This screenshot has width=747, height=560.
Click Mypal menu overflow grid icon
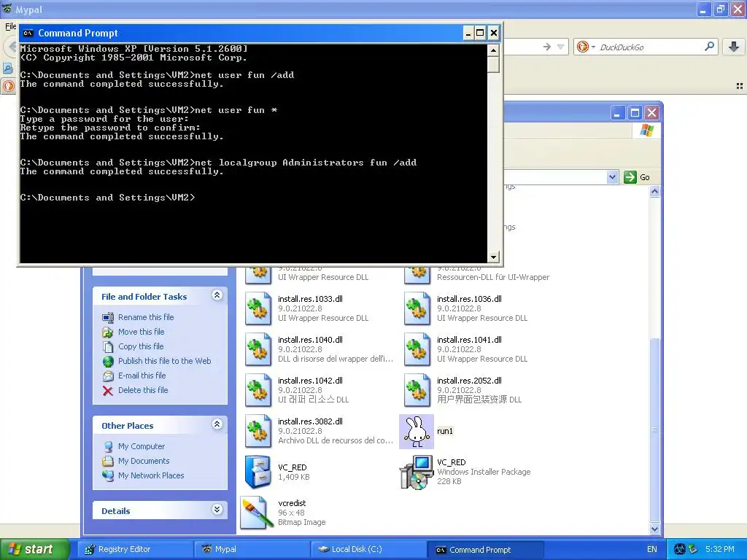740,86
